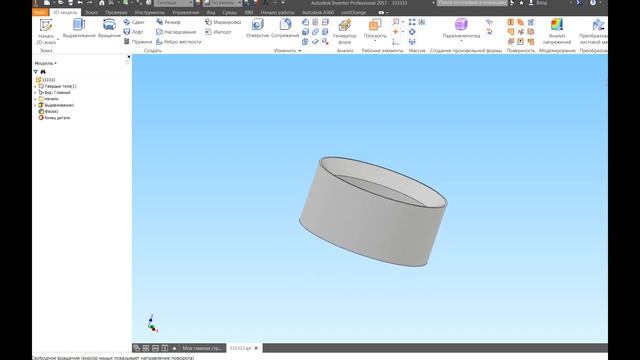Select the Рельеф (Emboss) tool
Viewport: 640px width, 360px height.
click(x=168, y=22)
